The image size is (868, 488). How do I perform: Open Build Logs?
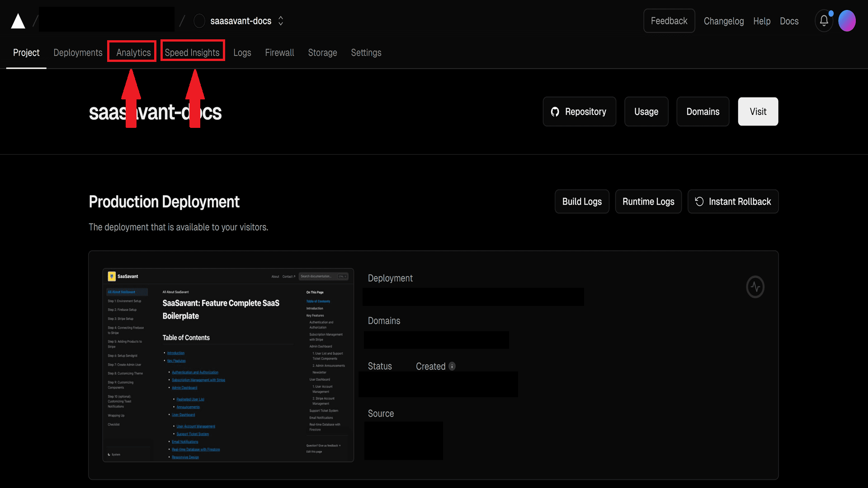click(582, 202)
